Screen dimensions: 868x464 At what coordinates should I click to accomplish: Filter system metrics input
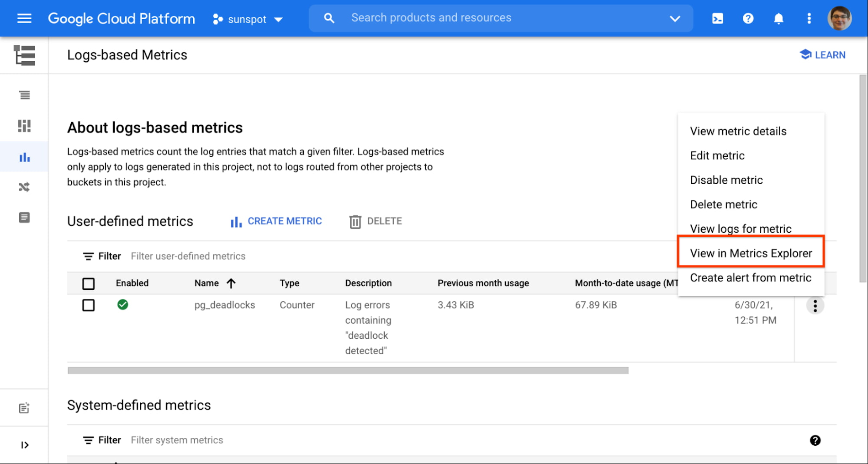click(177, 440)
